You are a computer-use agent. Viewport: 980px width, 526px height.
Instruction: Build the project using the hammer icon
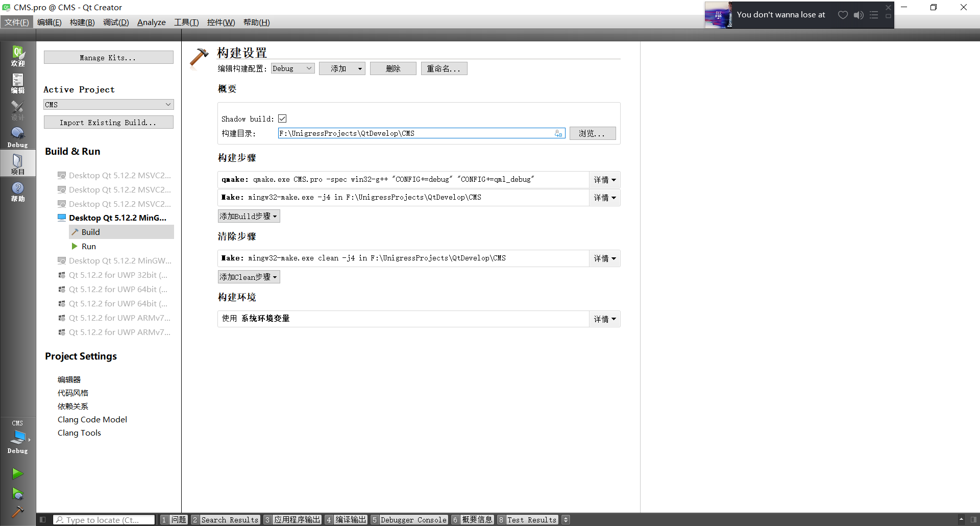(x=18, y=512)
